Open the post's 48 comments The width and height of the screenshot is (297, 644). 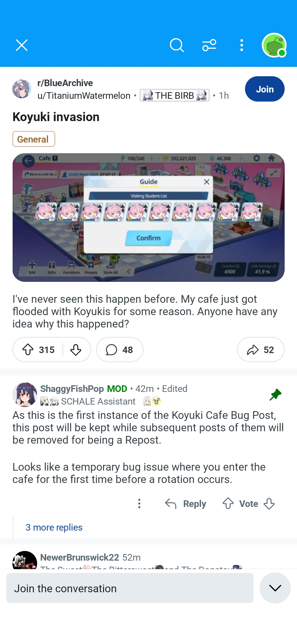[120, 350]
